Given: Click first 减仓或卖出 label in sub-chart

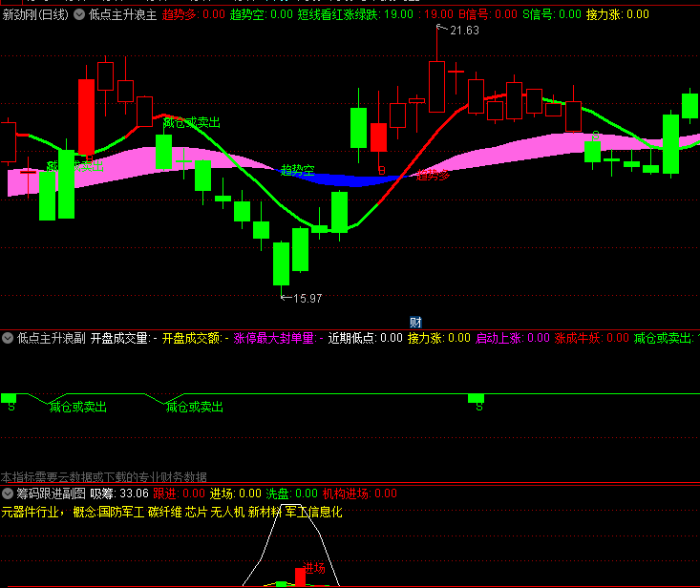Looking at the screenshot, I should pyautogui.click(x=77, y=407).
